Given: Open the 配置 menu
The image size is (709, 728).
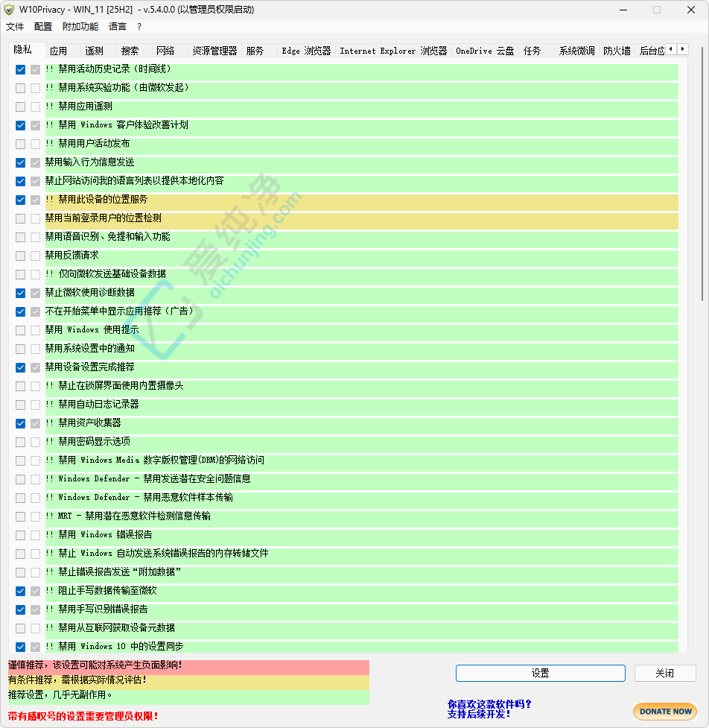Looking at the screenshot, I should pyautogui.click(x=43, y=27).
